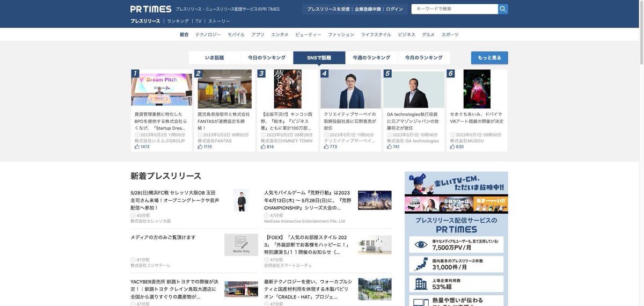Open ストーリー in main navigation
Image resolution: width=644 pixels, height=306 pixels.
[x=219, y=21]
